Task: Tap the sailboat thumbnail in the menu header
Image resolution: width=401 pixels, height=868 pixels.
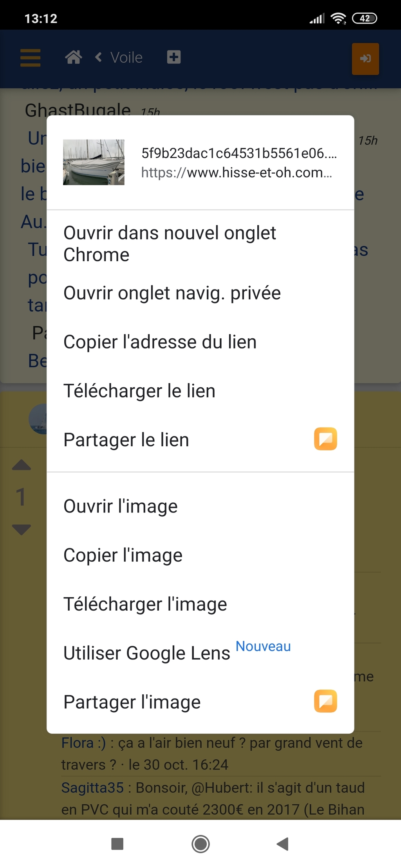Action: (x=94, y=162)
